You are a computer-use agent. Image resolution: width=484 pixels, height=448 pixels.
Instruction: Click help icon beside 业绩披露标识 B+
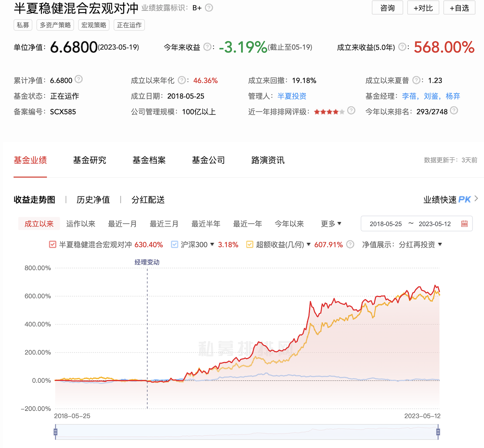point(209,8)
